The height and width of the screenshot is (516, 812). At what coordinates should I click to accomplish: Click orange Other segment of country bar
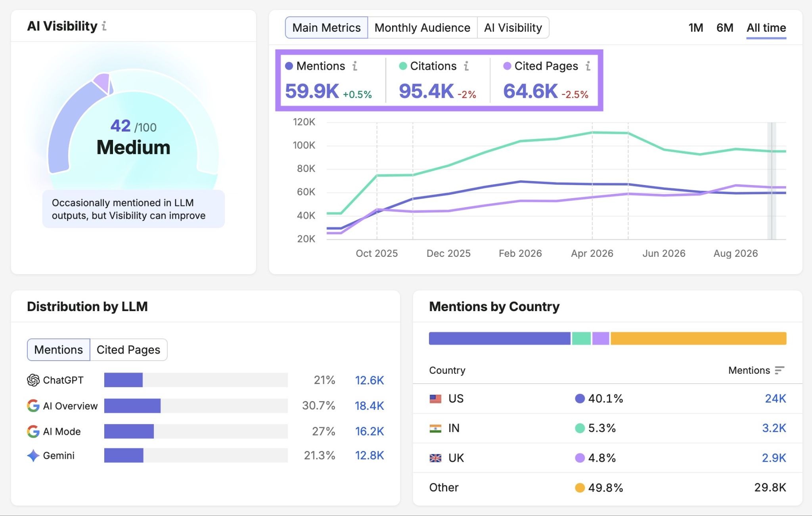point(698,338)
